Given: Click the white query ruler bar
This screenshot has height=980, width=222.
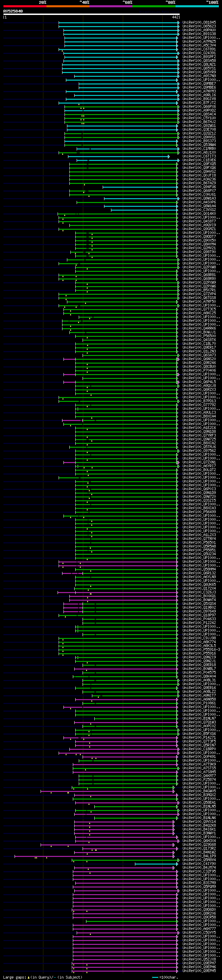Looking at the screenshot, I should 92,14.
